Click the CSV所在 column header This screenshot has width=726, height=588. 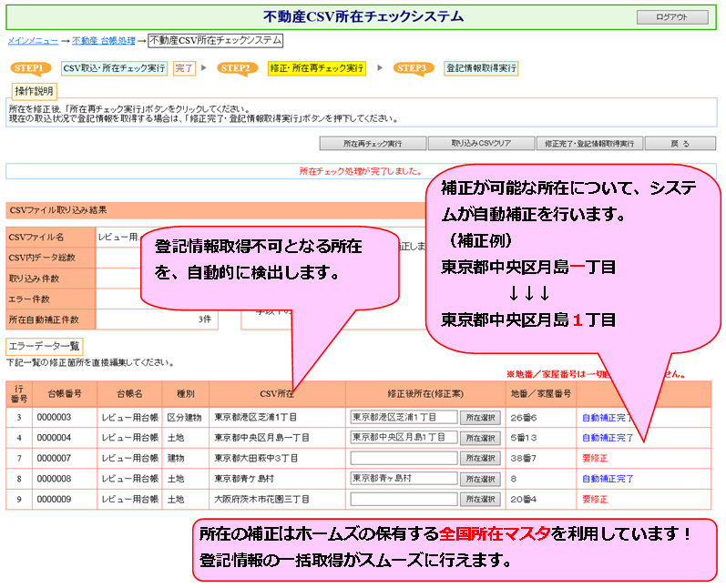click(x=277, y=394)
